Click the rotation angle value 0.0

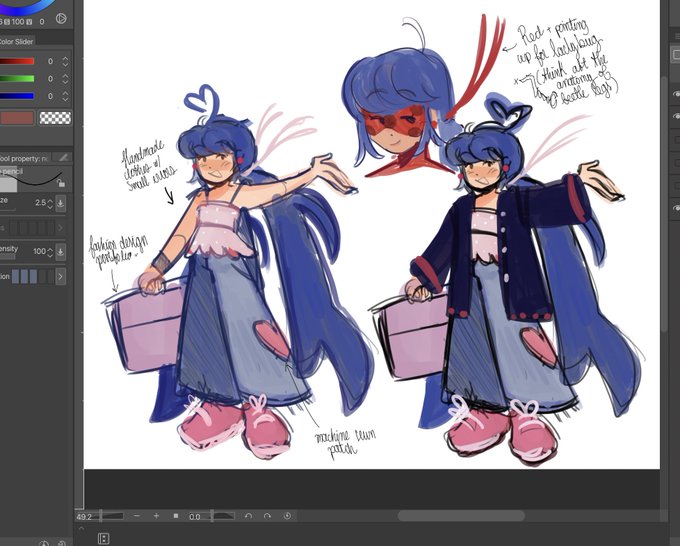[x=195, y=517]
